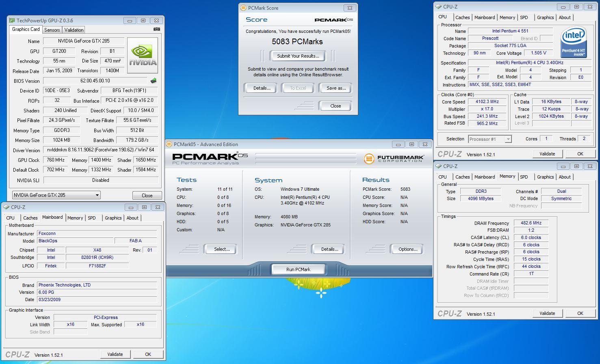This screenshot has width=600, height=364.
Task: Click PCMark Score window title icon
Action: click(243, 8)
